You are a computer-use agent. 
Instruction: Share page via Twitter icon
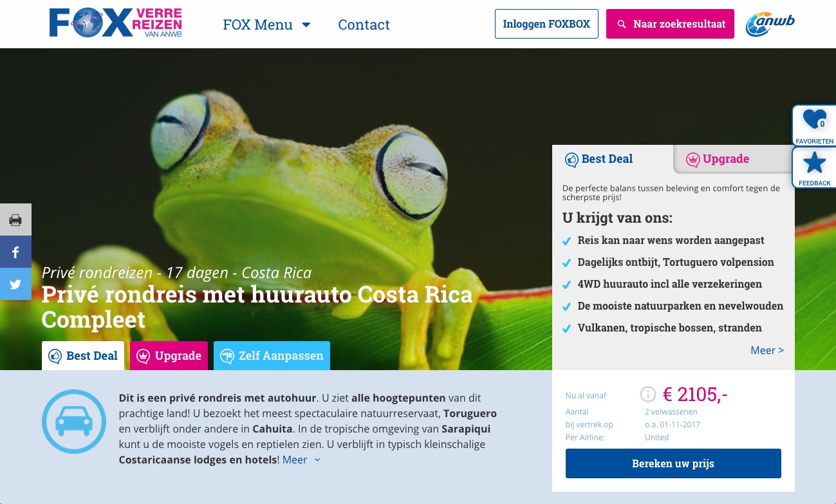click(x=15, y=284)
